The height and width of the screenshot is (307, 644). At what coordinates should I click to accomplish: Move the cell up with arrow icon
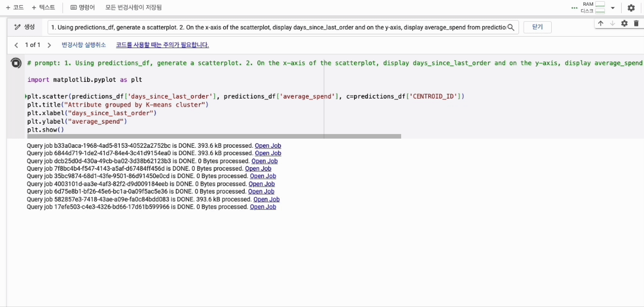(x=600, y=23)
